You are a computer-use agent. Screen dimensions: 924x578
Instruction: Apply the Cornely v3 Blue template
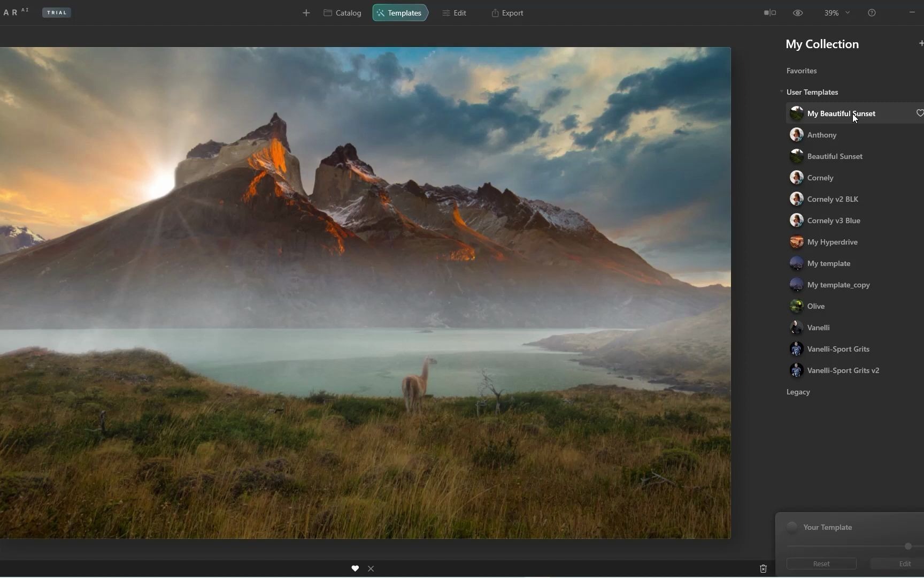tap(855, 220)
